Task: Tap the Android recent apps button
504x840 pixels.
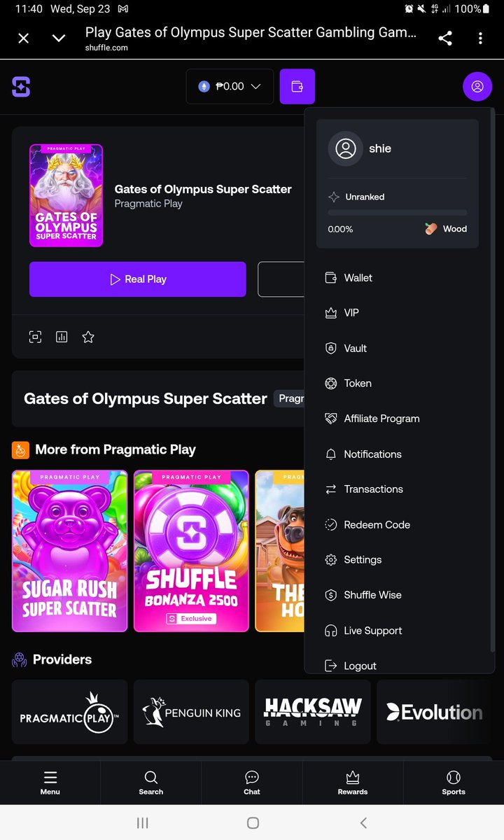Action: pos(142,823)
